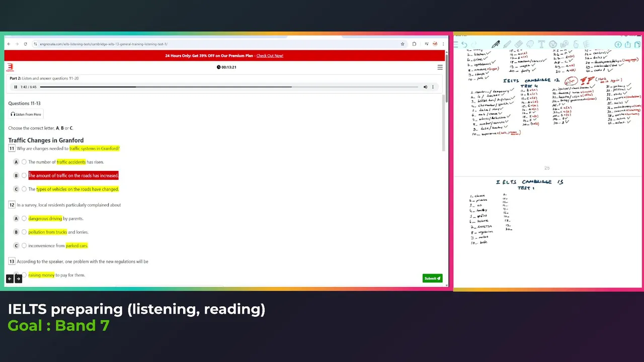Insert an image in notes app

pyautogui.click(x=565, y=44)
